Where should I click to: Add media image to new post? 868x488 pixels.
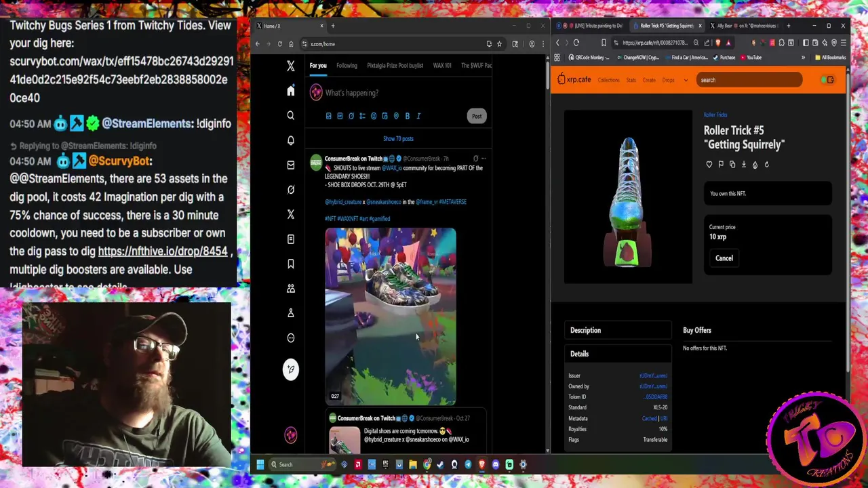(x=328, y=116)
